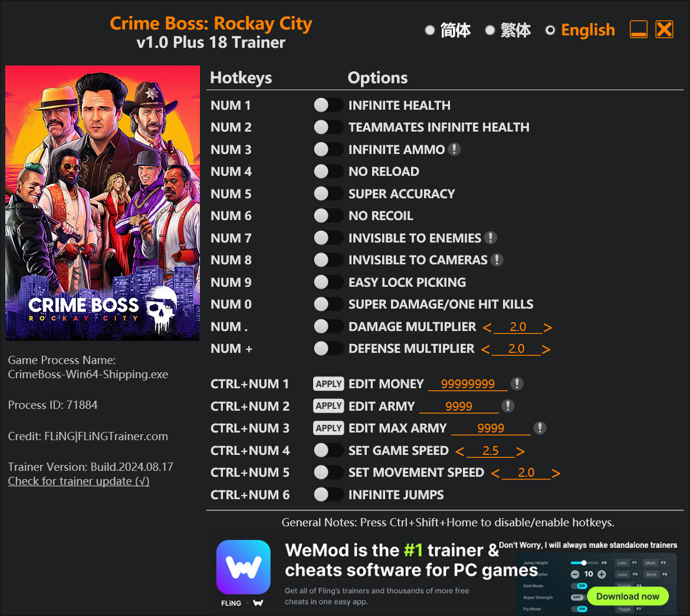The height and width of the screenshot is (616, 690).
Task: Open Check for trainer update link
Action: click(x=79, y=481)
